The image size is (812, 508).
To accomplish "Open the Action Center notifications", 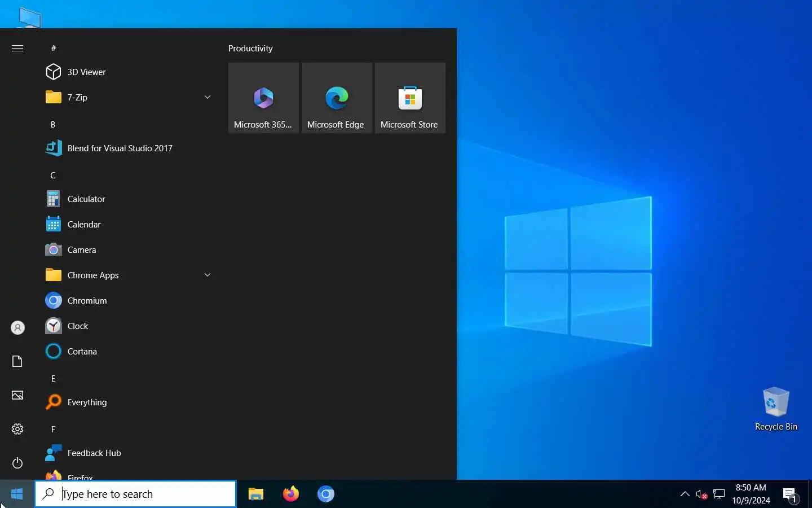I will 791,495.
